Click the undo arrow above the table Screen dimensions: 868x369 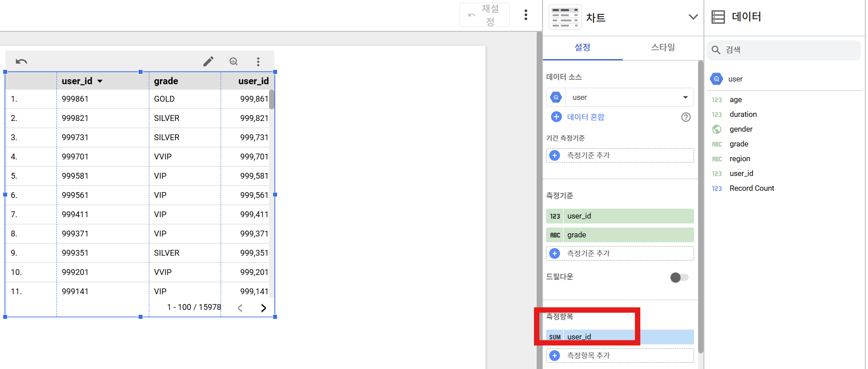pos(22,61)
